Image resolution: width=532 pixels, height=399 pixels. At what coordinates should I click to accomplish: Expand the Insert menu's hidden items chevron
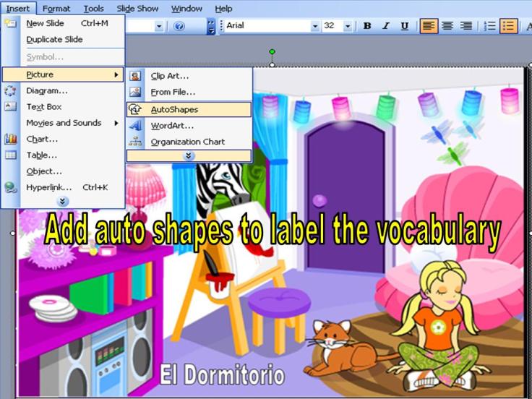pos(63,202)
